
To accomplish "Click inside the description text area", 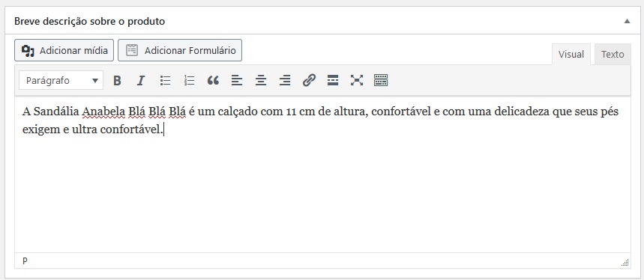I will (322, 174).
